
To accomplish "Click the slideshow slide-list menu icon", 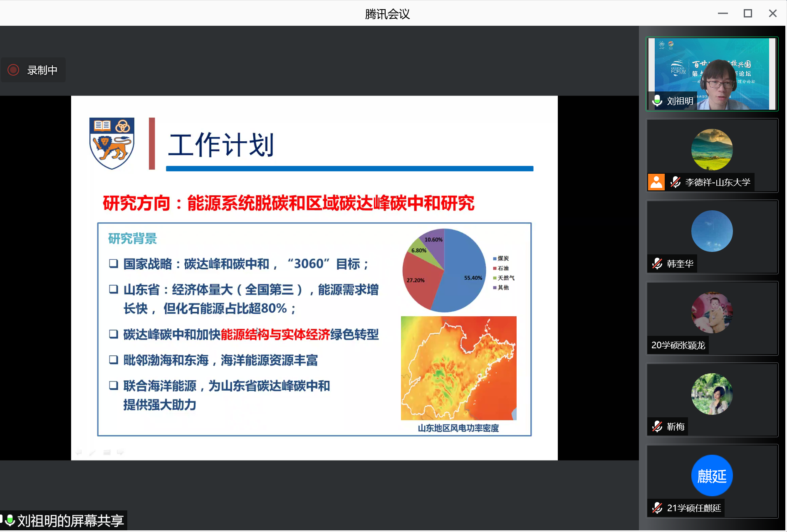I will pos(106,452).
